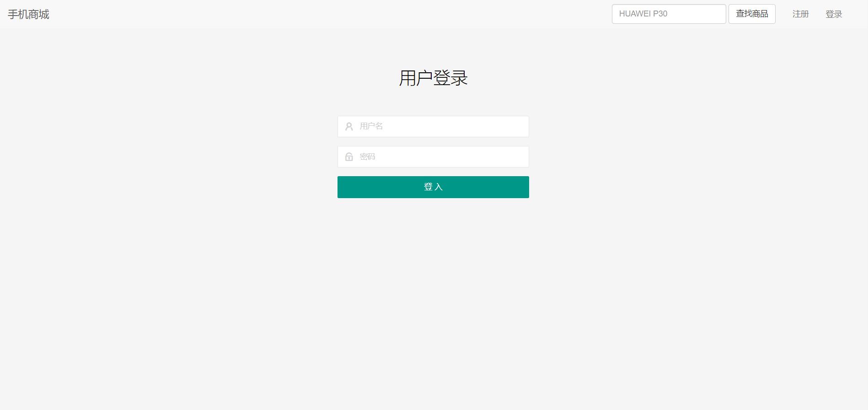Click the user icon in username field

pyautogui.click(x=349, y=127)
